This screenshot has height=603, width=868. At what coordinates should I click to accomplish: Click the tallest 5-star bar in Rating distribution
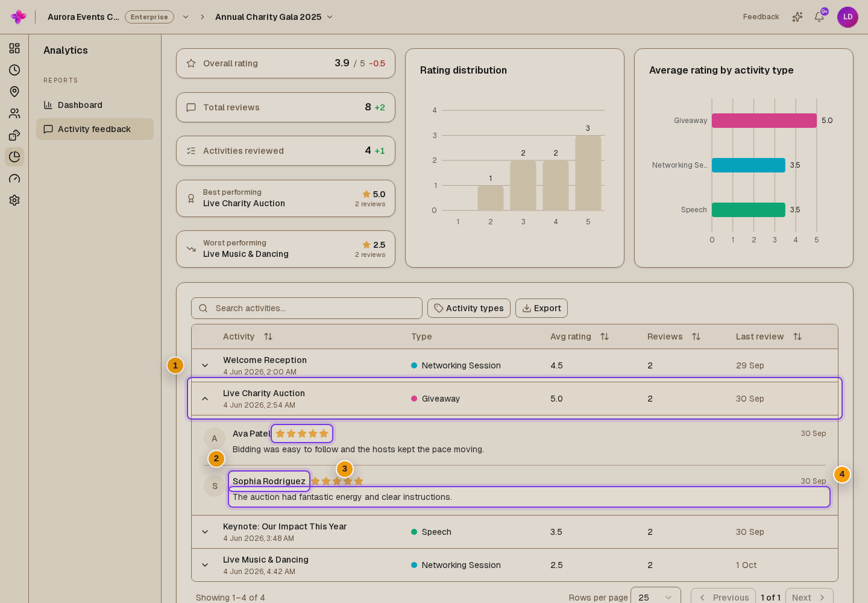(588, 173)
